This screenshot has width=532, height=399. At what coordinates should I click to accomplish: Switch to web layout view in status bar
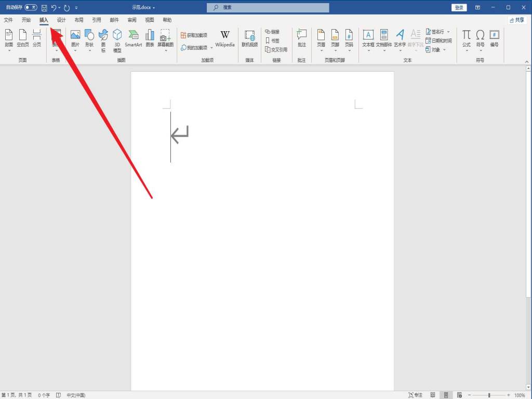click(x=458, y=395)
